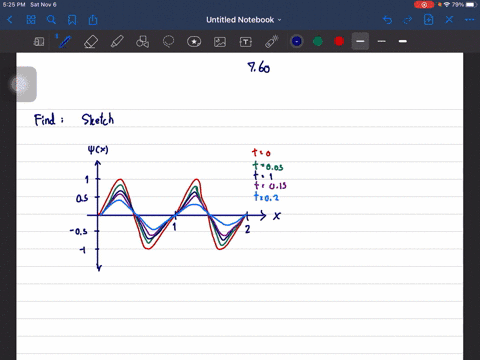Open the thumbnail grid view
Image resolution: width=480 pixels, height=360 pixels.
pos(31,20)
